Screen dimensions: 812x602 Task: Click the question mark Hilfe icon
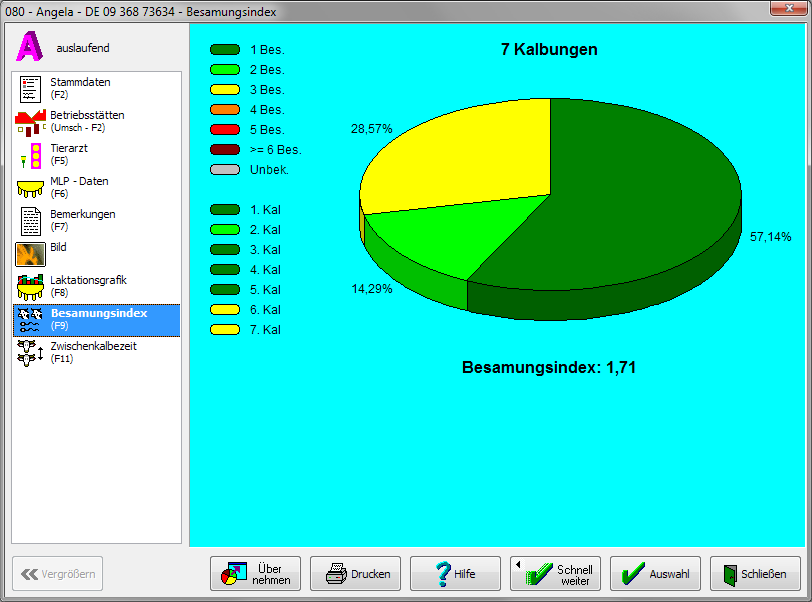(x=443, y=574)
